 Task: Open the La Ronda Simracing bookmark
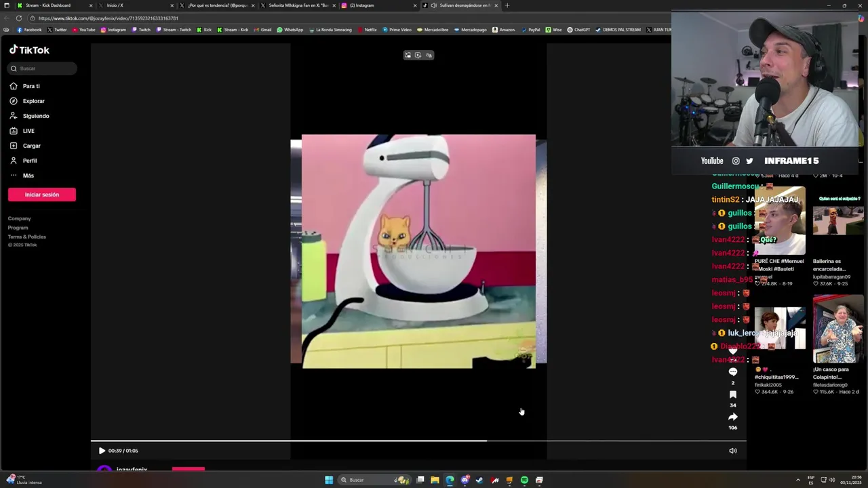tap(330, 30)
